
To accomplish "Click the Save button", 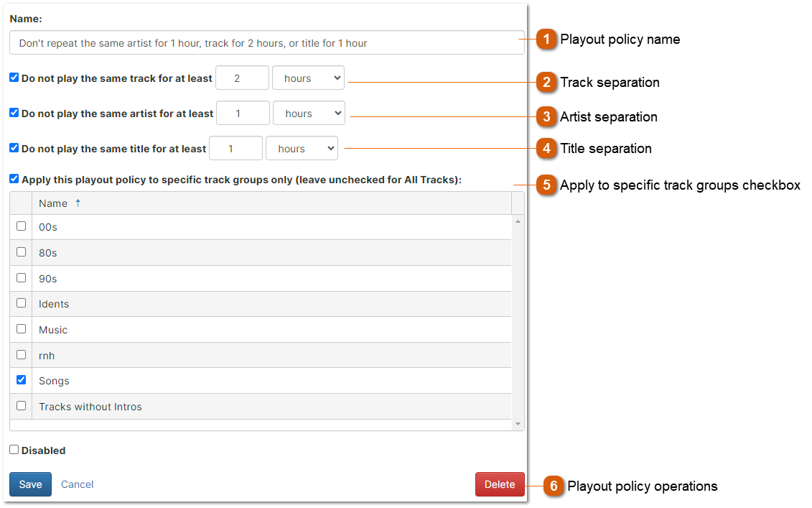I will [30, 484].
